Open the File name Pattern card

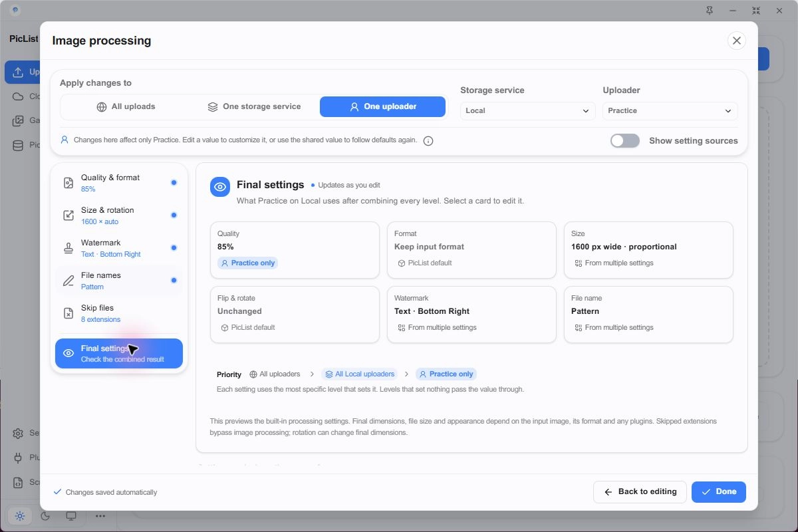[648, 315]
